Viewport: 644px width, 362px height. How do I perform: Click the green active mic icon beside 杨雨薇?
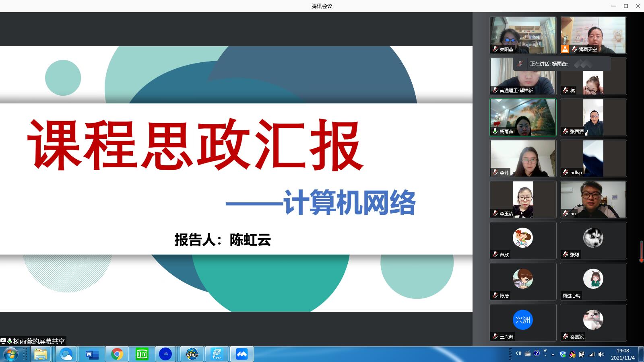[x=495, y=131]
